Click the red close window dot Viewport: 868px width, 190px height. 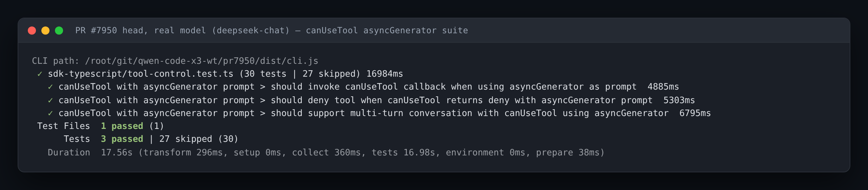pos(32,31)
